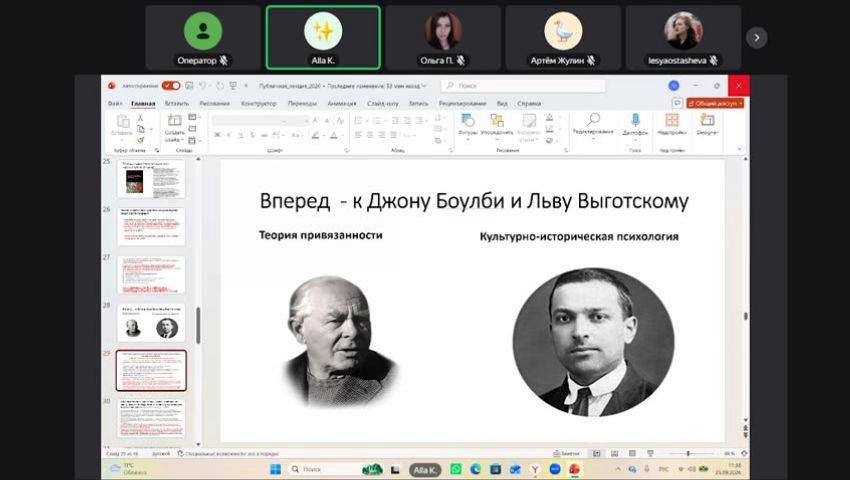Toggle italic formatting
This screenshot has height=480, width=850.
click(x=229, y=135)
